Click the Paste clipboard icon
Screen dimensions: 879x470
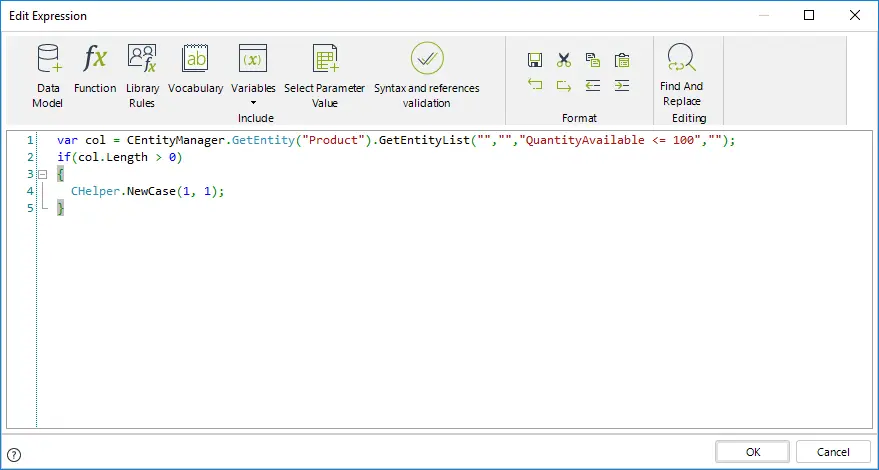pyautogui.click(x=622, y=60)
